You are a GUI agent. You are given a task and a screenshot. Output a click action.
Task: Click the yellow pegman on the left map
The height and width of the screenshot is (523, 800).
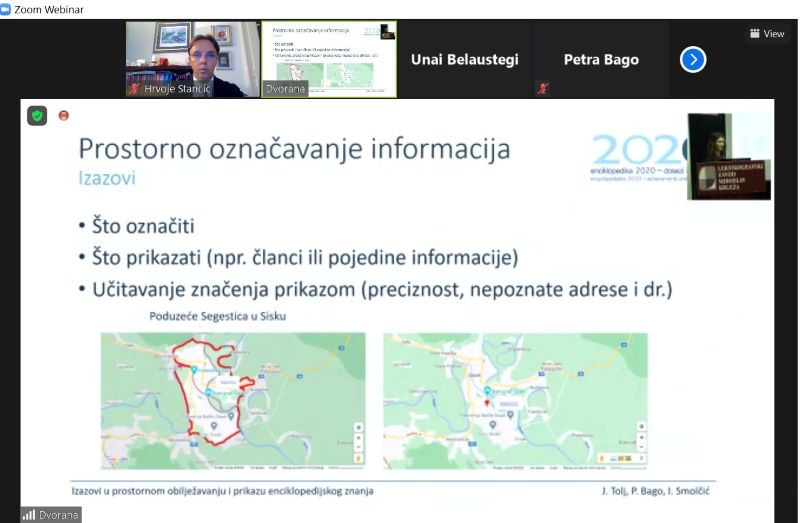[357, 459]
